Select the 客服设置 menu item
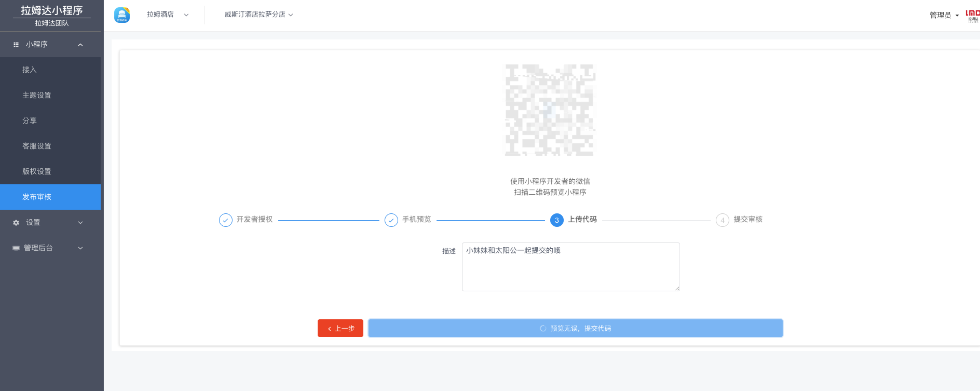Screen dimensions: 980x391 point(50,146)
